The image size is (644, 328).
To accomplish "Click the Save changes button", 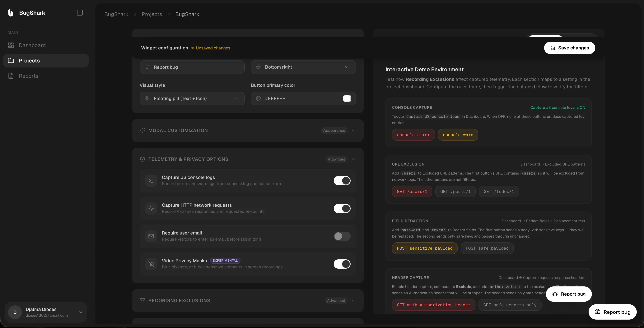I will pyautogui.click(x=569, y=48).
